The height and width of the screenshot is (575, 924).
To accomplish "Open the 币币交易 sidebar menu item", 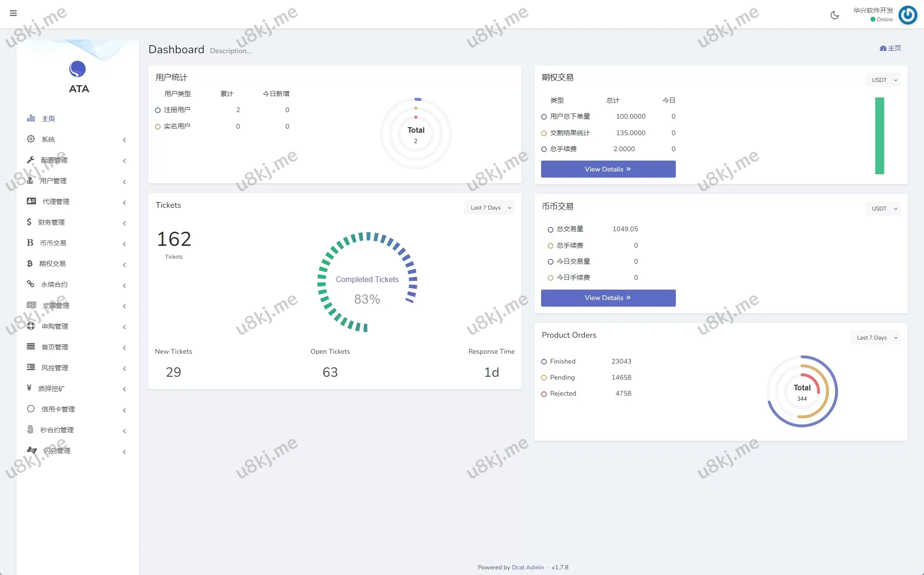I will [53, 243].
